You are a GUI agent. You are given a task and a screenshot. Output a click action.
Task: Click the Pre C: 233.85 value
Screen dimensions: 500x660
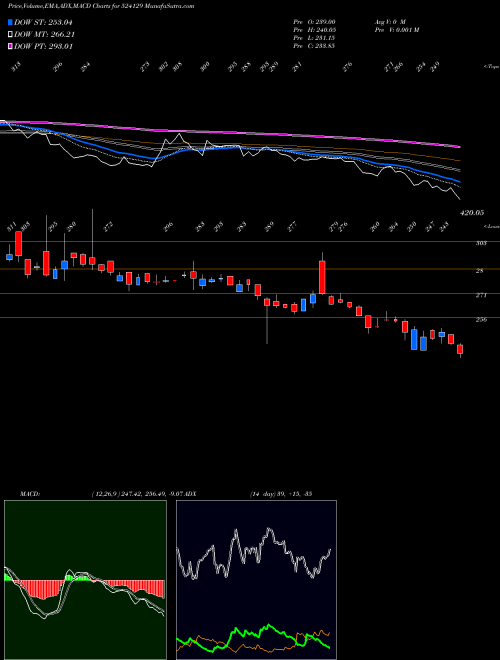[314, 46]
